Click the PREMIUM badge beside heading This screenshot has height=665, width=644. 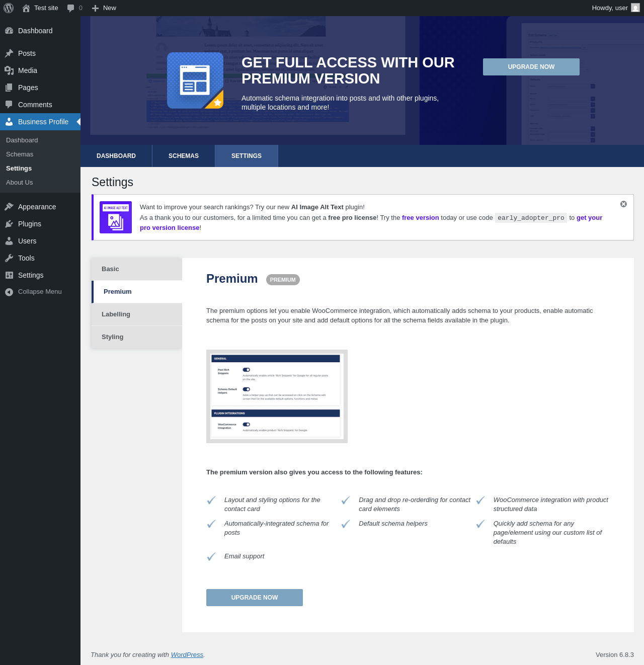[283, 280]
